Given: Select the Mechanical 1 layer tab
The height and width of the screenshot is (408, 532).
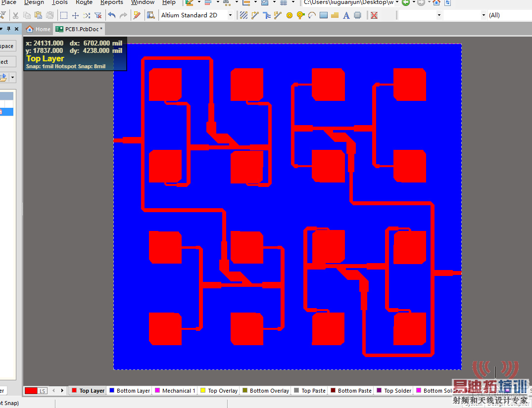Looking at the screenshot, I should (175, 391).
